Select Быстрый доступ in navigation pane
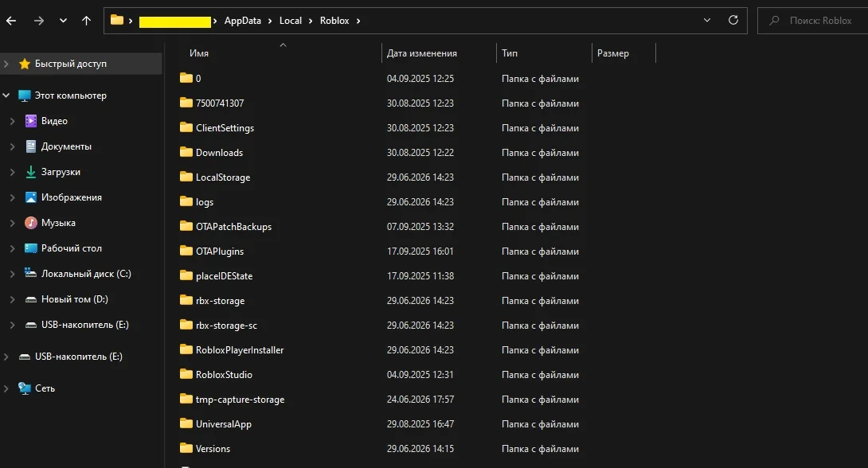868x468 pixels. click(x=71, y=64)
